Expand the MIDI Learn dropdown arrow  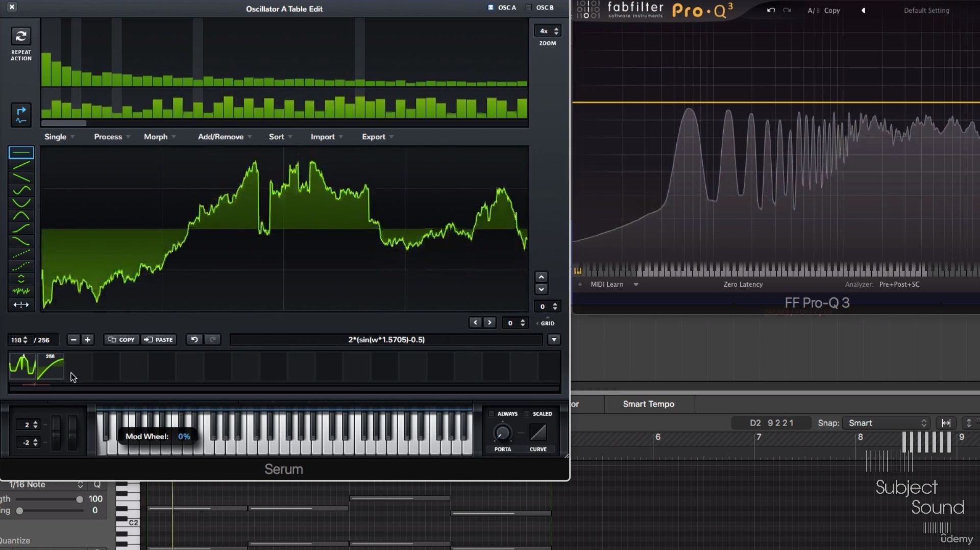(636, 284)
